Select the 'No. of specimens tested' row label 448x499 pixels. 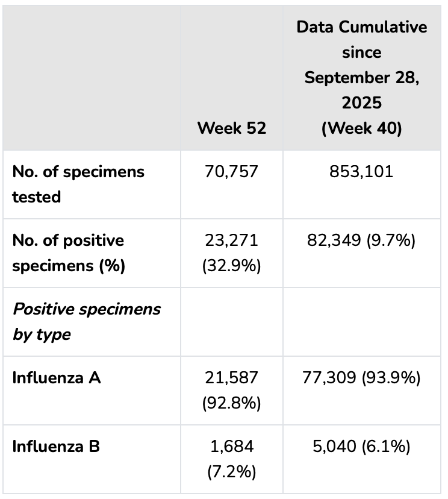(x=78, y=184)
